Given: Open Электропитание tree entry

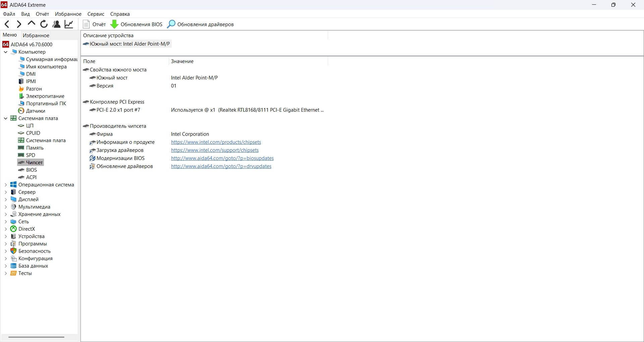Looking at the screenshot, I should tap(41, 96).
